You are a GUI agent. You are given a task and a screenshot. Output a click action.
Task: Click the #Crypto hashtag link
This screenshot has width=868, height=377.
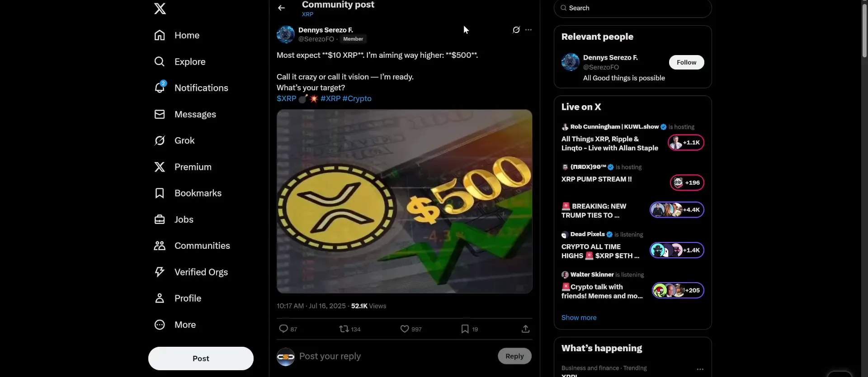click(357, 98)
